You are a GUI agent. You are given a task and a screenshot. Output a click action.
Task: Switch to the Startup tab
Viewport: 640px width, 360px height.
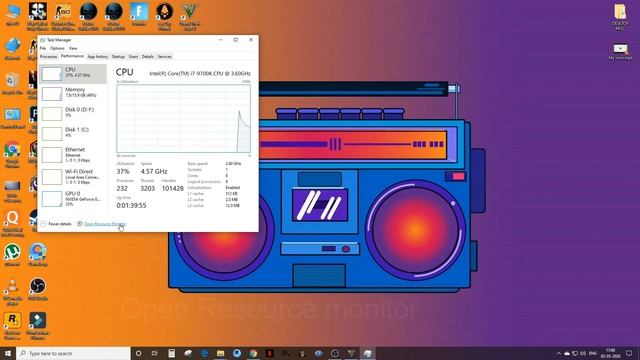click(118, 57)
